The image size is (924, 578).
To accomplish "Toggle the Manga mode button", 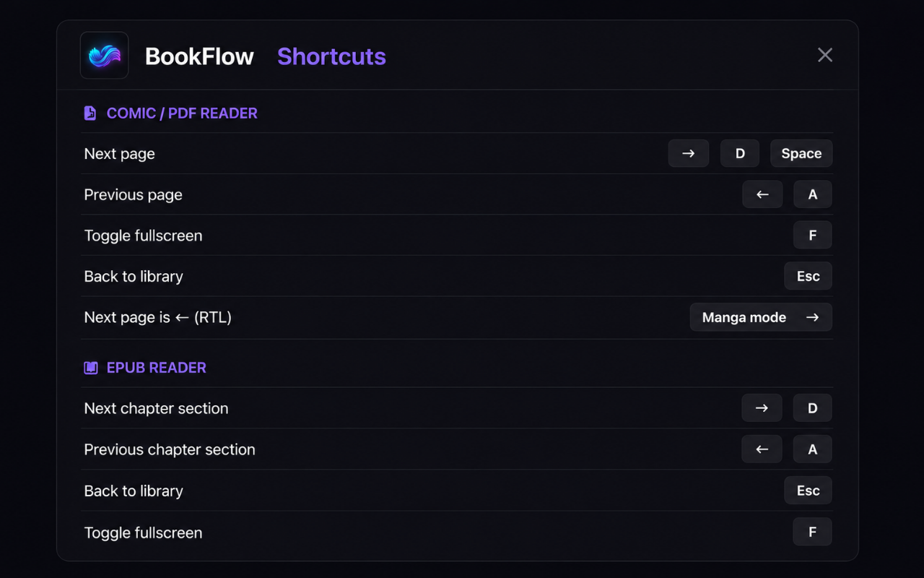I will coord(761,317).
